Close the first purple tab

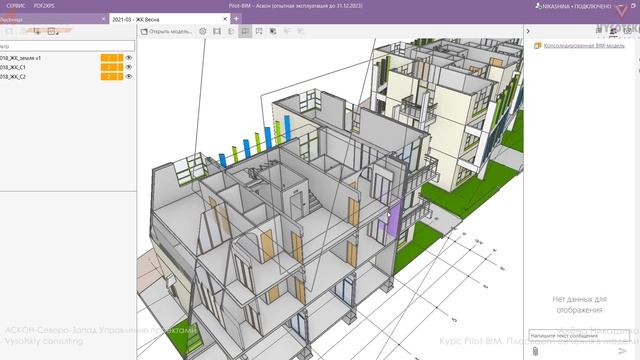(103, 19)
